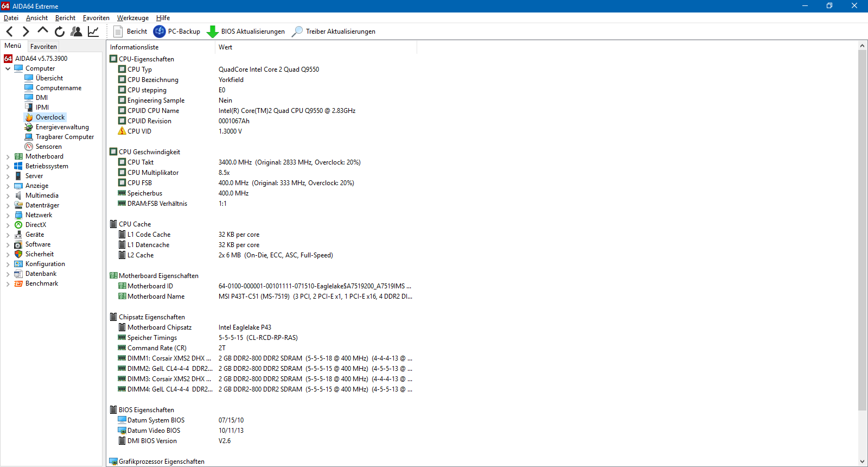Viewport: 868px width, 467px height.
Task: Click the vertical scrollbar thumb
Action: (x=862, y=230)
